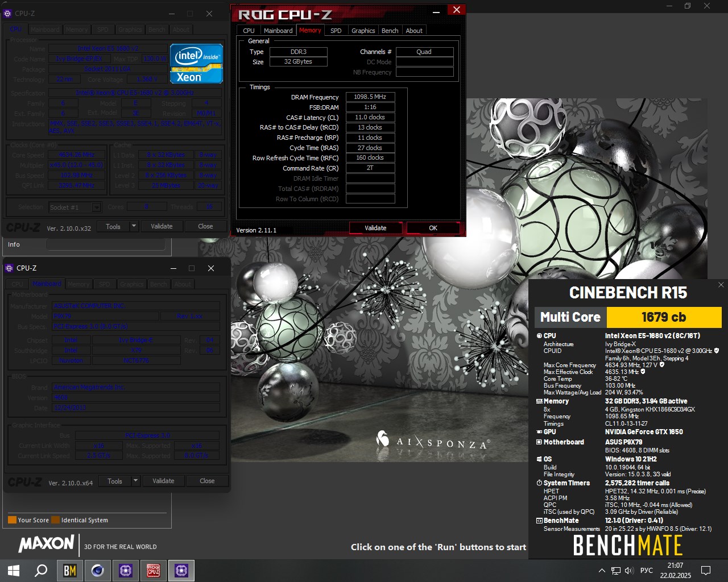
Task: Open network status tray icon
Action: (616, 571)
